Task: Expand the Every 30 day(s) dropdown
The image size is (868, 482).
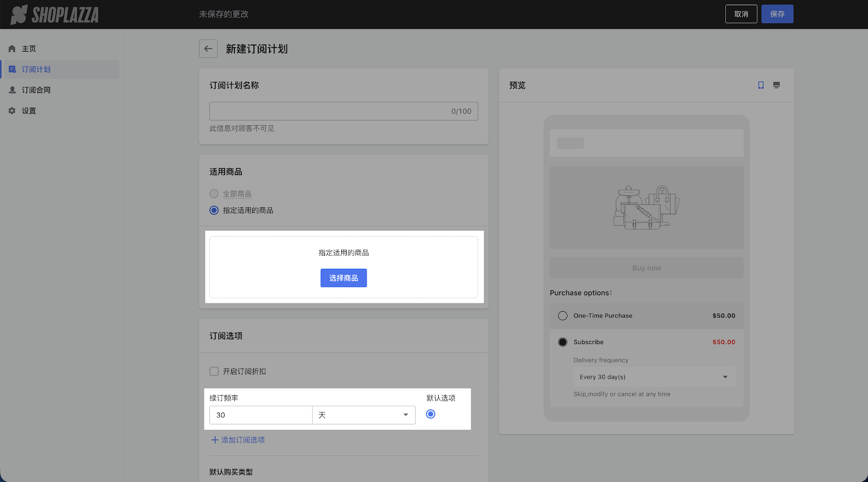Action: point(654,377)
